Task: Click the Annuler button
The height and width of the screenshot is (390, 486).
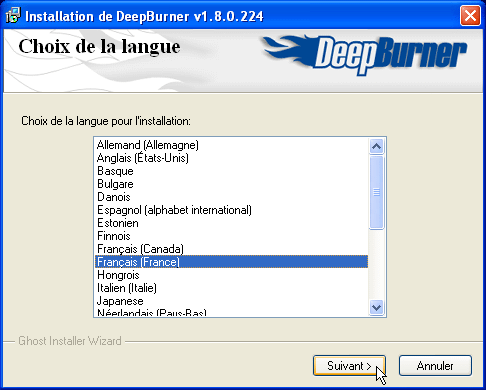Action: tap(435, 366)
